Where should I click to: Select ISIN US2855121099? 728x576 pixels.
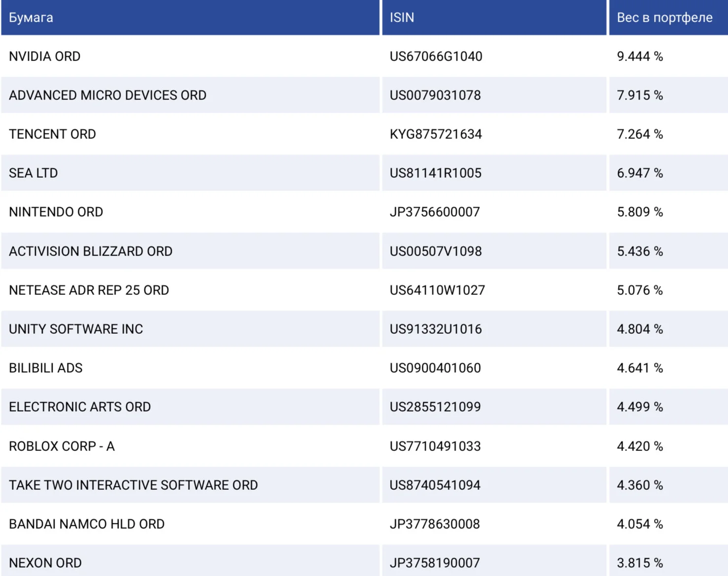435,407
